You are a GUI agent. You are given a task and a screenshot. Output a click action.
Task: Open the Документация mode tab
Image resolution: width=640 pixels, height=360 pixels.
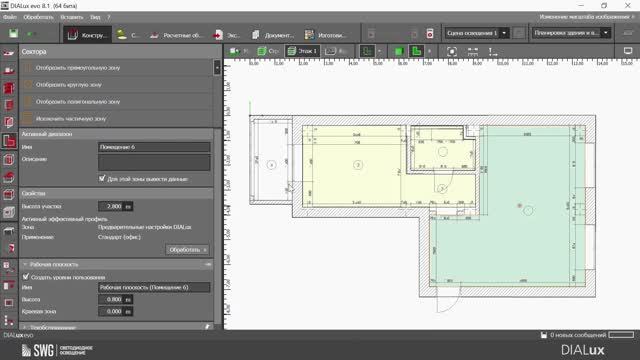[x=273, y=35]
